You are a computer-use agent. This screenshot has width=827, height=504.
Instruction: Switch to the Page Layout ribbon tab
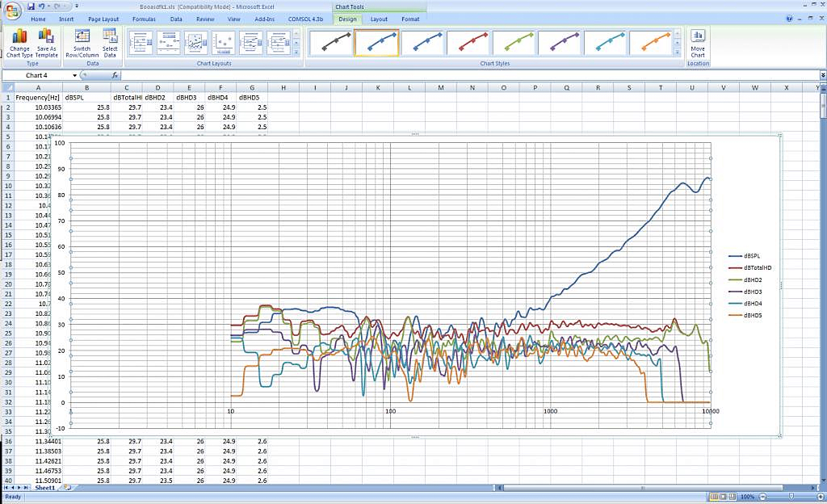[x=103, y=19]
